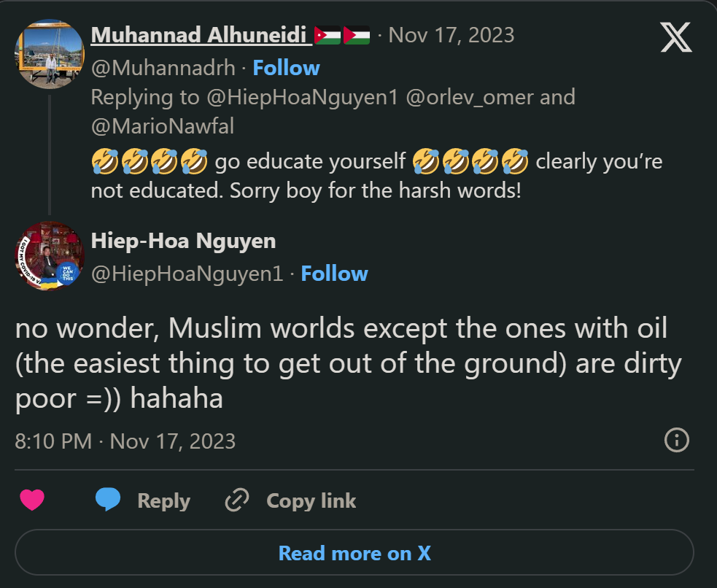Click the X logo icon
717x588 pixels.
pyautogui.click(x=675, y=36)
